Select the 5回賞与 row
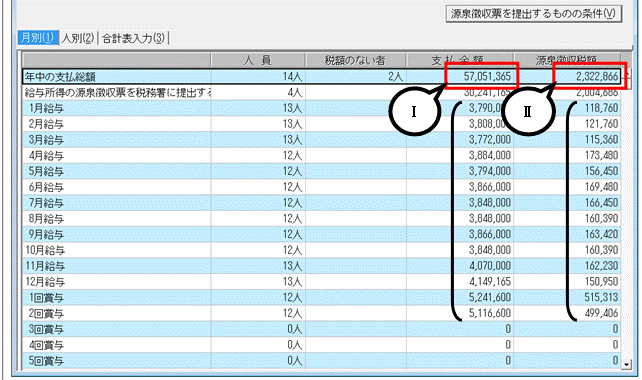 pos(321,360)
